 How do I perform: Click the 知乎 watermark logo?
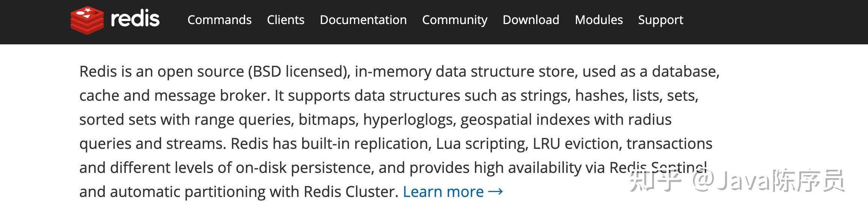655,181
